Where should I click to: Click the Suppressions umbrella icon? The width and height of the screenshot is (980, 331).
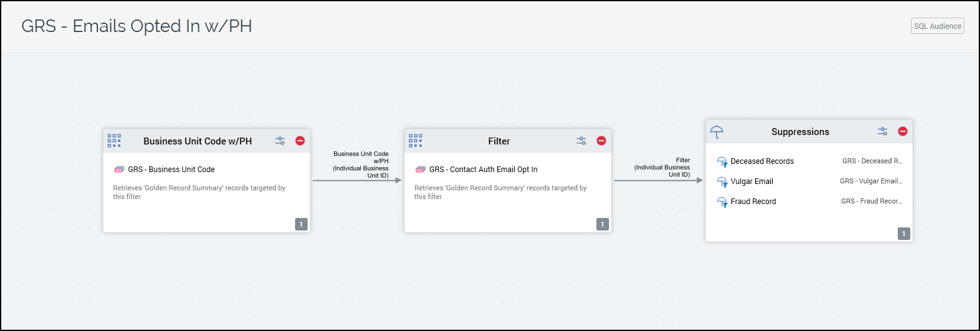pyautogui.click(x=717, y=131)
